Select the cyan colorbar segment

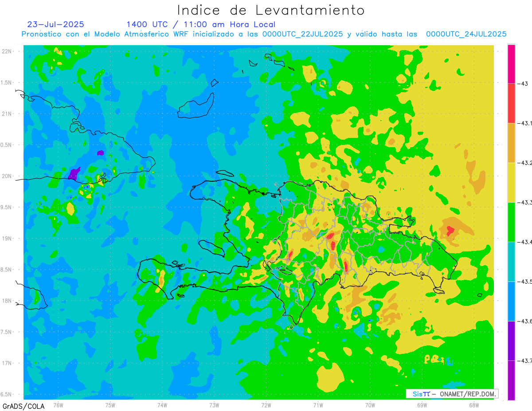[511, 262]
